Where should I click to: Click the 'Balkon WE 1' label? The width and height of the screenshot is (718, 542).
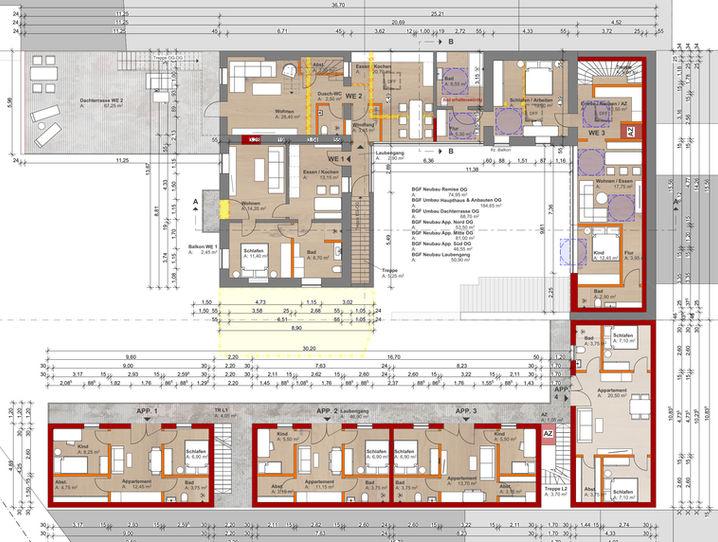[202, 247]
